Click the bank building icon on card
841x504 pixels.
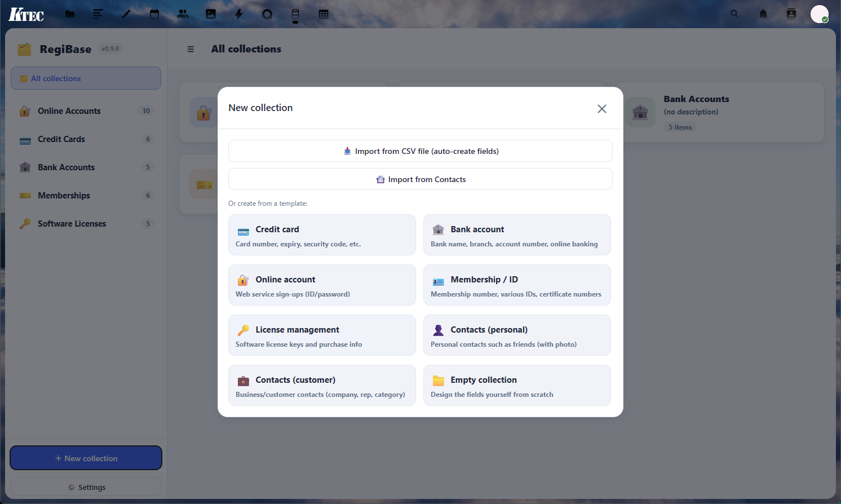pos(640,112)
